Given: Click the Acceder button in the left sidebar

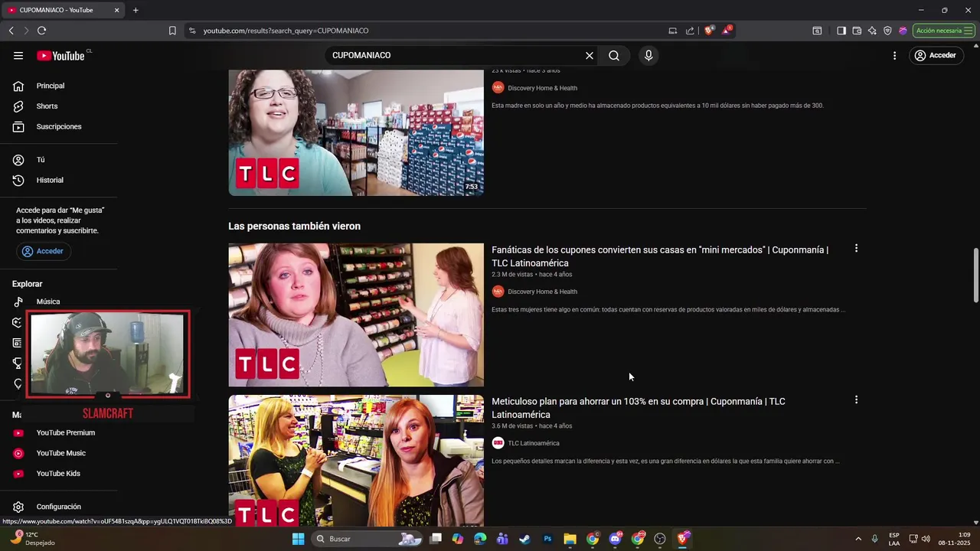Looking at the screenshot, I should coord(44,251).
